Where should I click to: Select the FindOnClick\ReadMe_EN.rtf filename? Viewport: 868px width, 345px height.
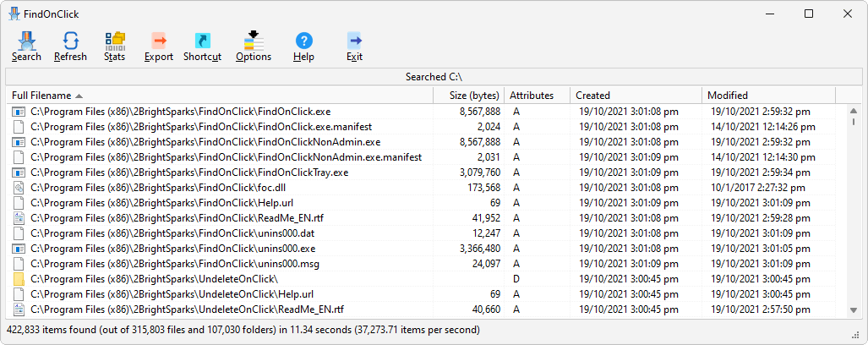177,218
